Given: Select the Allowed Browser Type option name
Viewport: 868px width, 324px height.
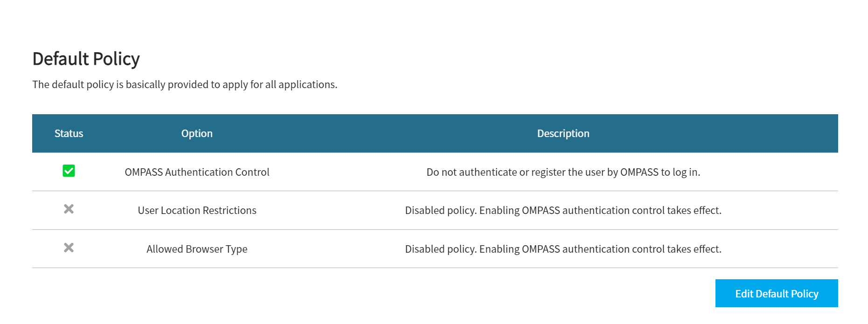Looking at the screenshot, I should 197,249.
